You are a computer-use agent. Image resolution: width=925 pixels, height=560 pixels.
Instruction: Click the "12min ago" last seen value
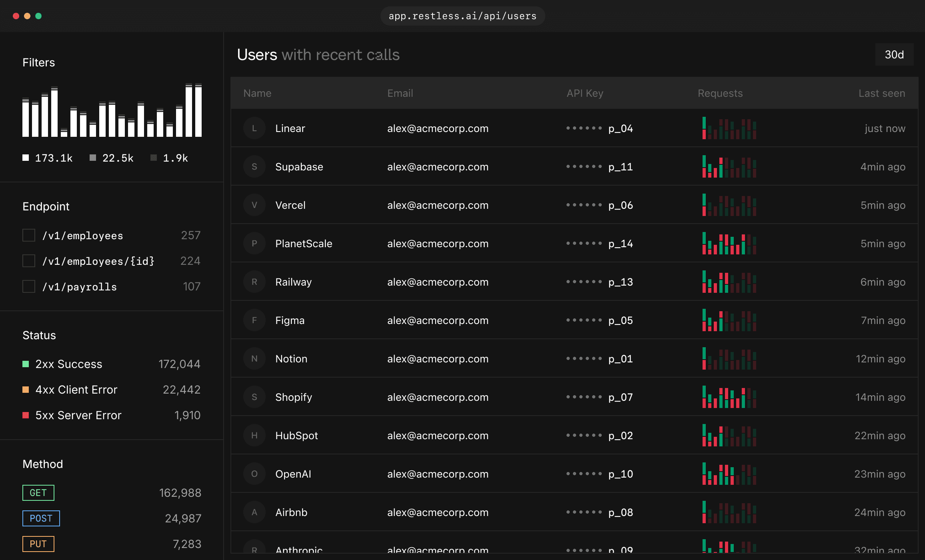click(881, 359)
